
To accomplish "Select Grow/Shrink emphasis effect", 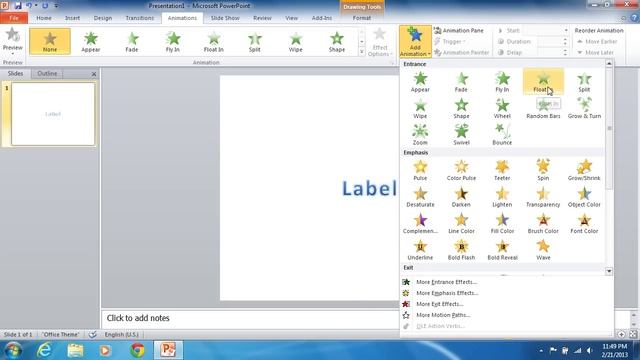I will pos(584,170).
